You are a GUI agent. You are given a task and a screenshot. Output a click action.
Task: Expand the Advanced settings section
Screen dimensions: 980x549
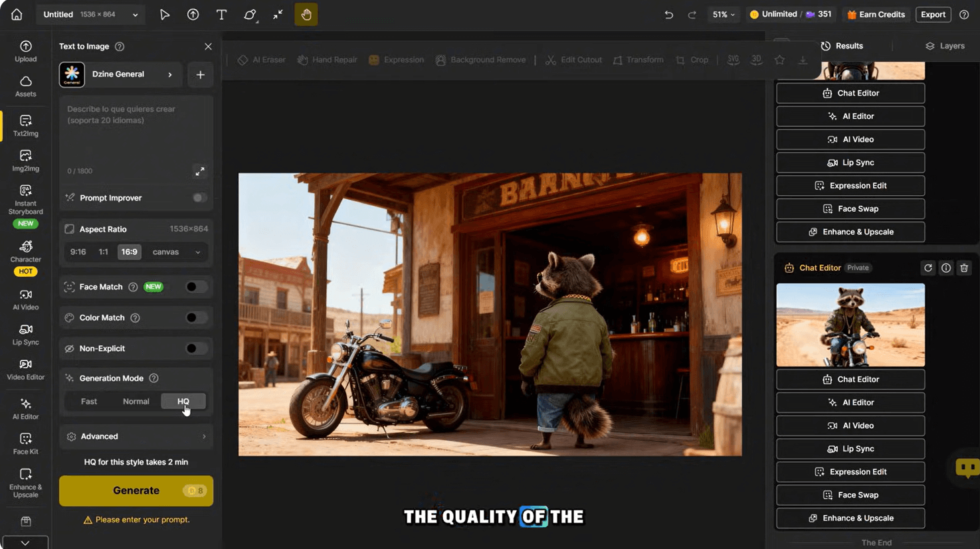(x=136, y=437)
